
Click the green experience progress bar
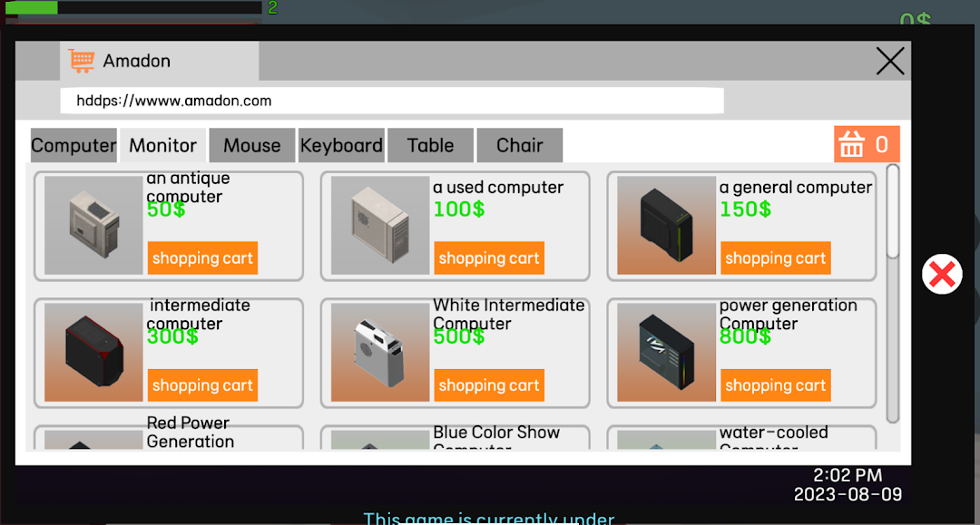tap(133, 7)
